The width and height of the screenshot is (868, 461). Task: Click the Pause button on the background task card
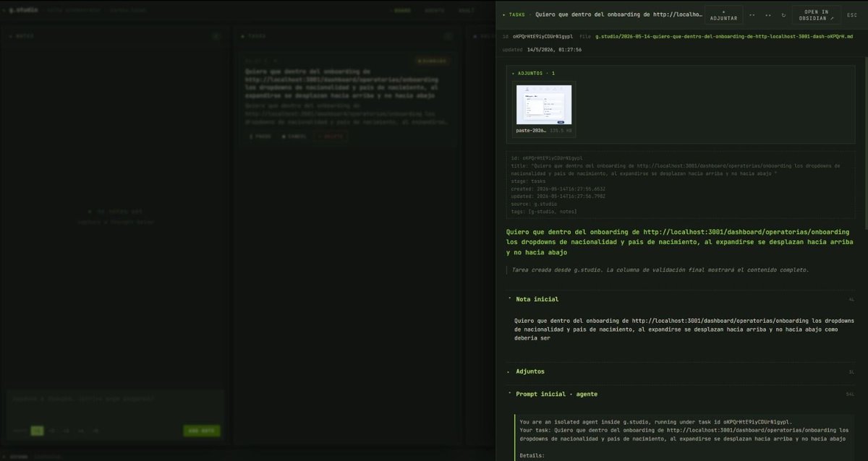[260, 136]
